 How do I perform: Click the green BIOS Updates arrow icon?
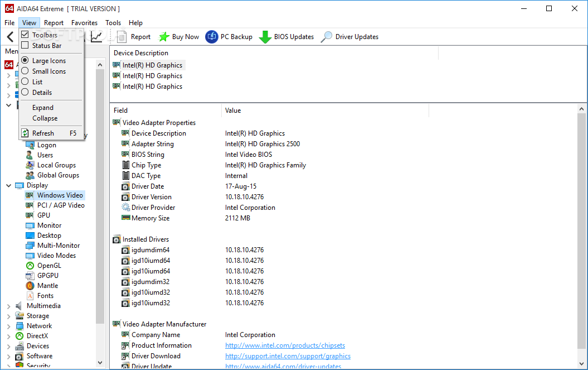tap(265, 37)
